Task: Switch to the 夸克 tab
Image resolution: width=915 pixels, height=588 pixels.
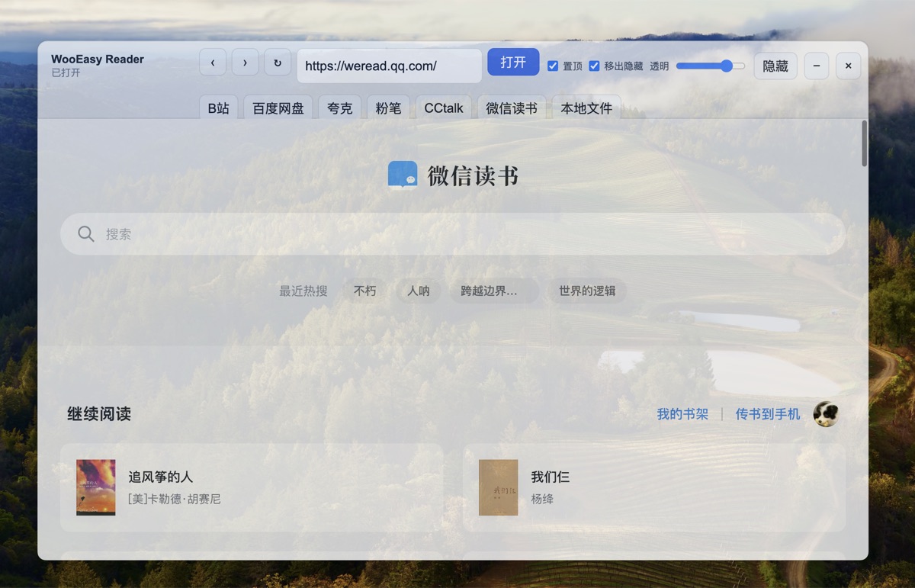Action: [x=340, y=108]
